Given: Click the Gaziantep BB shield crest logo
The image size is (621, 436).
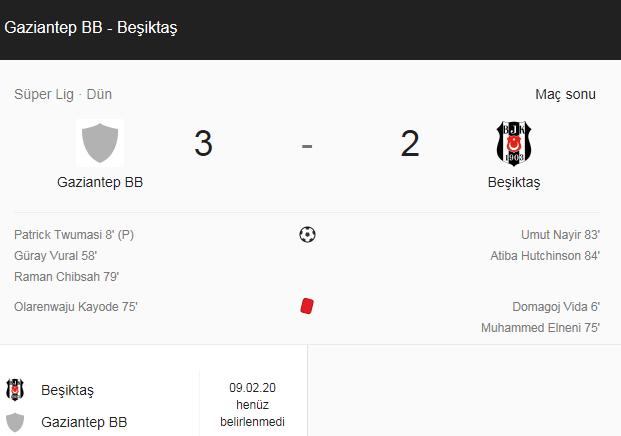Looking at the screenshot, I should pyautogui.click(x=100, y=143).
